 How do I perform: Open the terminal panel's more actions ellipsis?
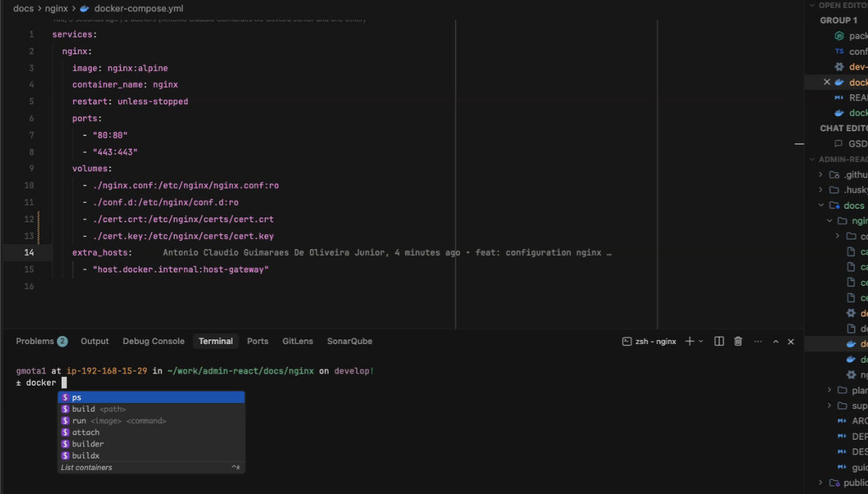pos(757,341)
